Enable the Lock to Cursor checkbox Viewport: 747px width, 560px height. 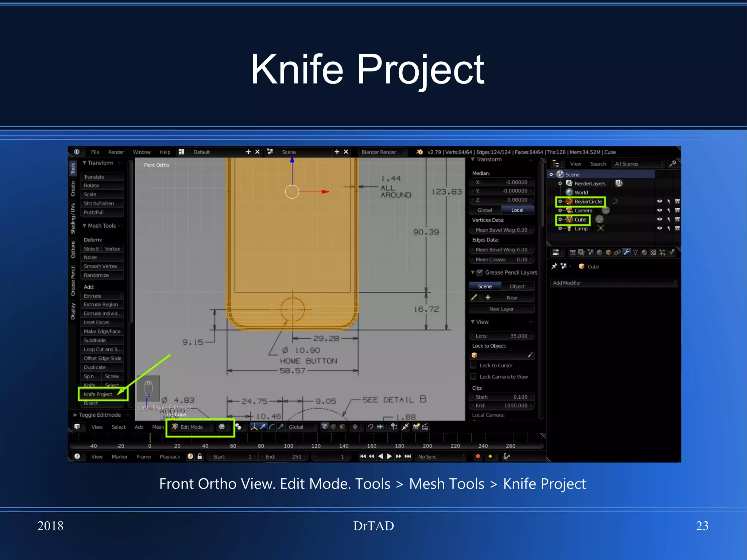473,365
